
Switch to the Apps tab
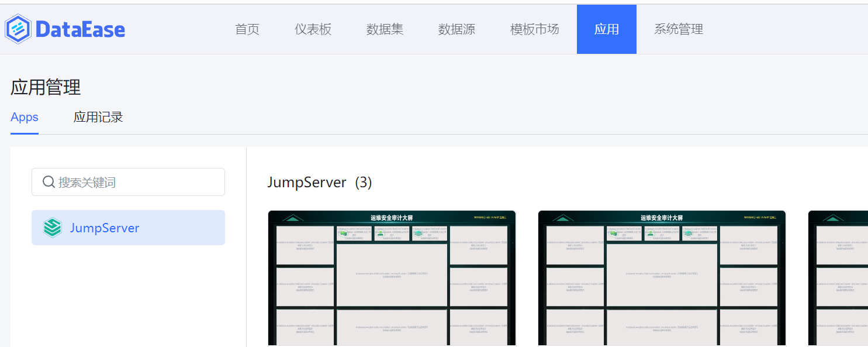(x=24, y=117)
